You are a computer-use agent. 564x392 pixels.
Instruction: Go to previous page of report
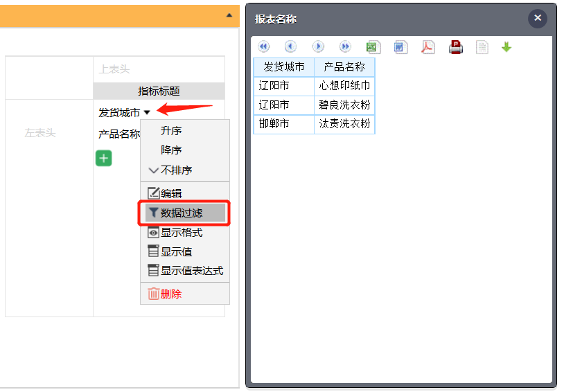click(290, 46)
